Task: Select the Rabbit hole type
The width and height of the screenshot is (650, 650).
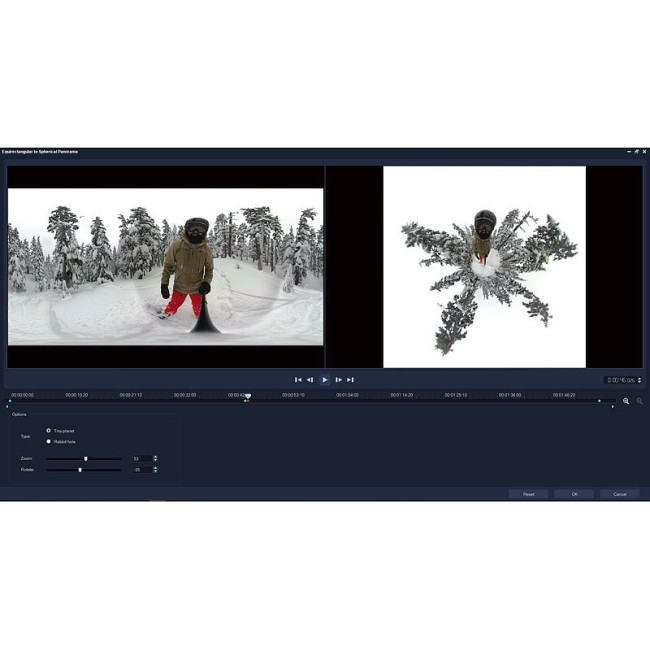Action: (x=49, y=441)
